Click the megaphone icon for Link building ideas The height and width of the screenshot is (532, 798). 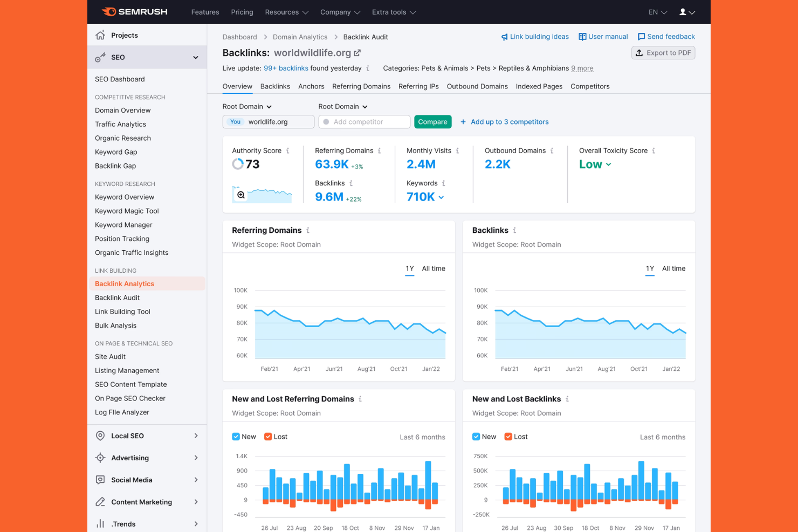point(504,37)
